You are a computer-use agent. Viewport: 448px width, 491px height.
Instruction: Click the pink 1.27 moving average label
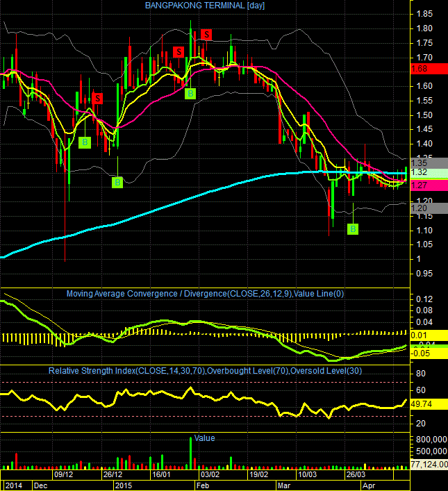click(429, 185)
